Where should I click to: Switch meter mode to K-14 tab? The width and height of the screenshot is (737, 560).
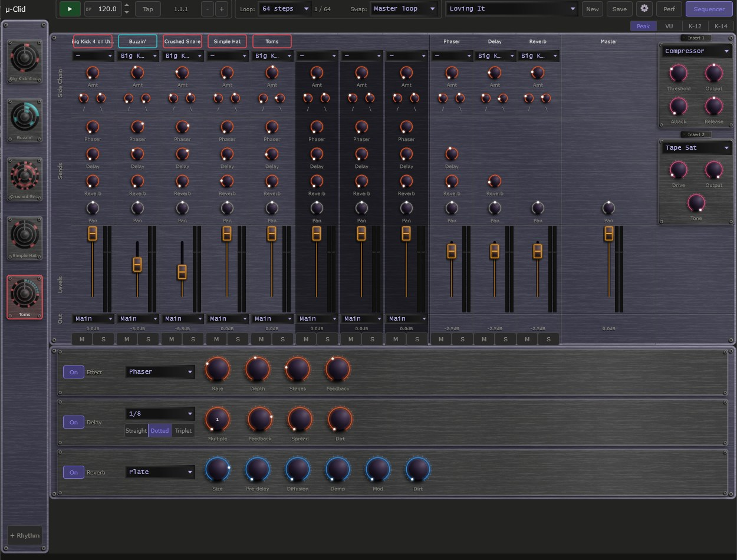(720, 26)
